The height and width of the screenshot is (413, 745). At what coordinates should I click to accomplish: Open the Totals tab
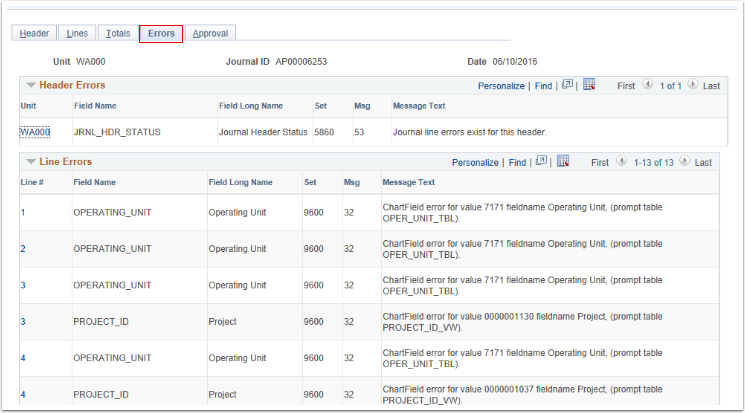pos(118,33)
